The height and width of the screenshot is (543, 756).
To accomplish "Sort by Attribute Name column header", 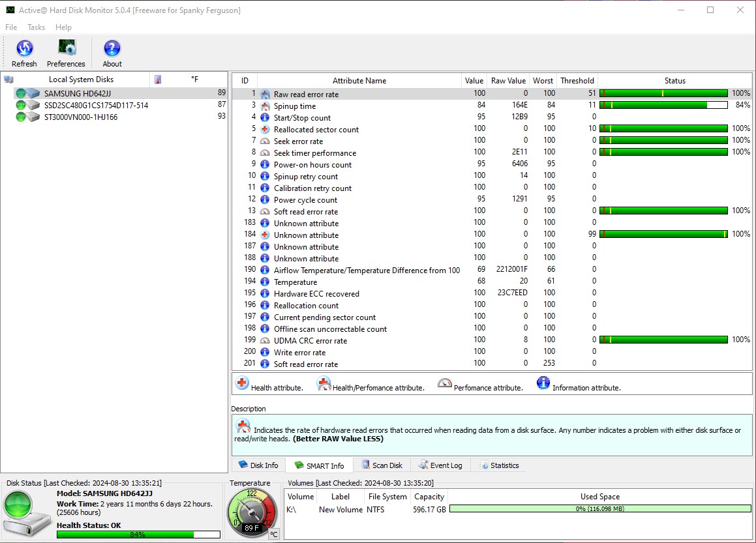I will pos(359,81).
